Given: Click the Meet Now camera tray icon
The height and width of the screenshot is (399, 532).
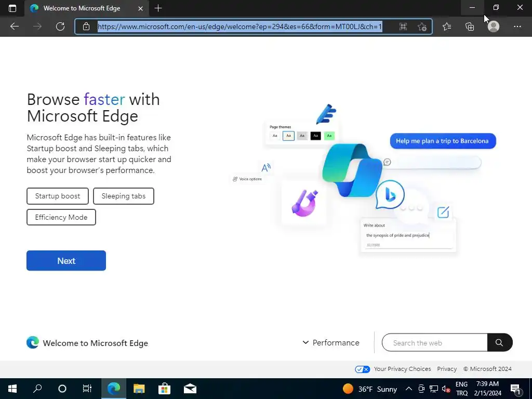Looking at the screenshot, I should [x=421, y=389].
